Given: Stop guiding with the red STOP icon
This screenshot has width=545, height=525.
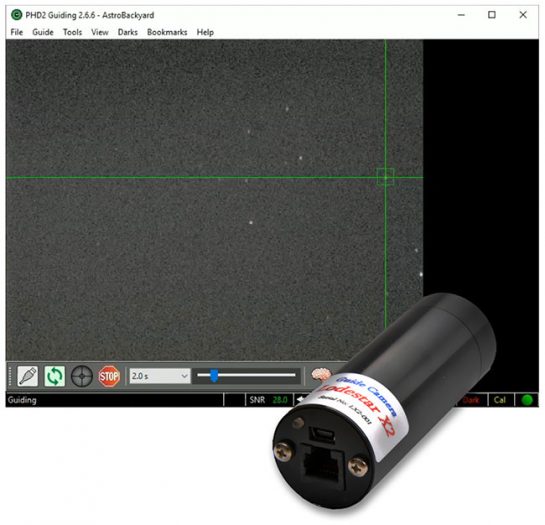Looking at the screenshot, I should [x=109, y=376].
